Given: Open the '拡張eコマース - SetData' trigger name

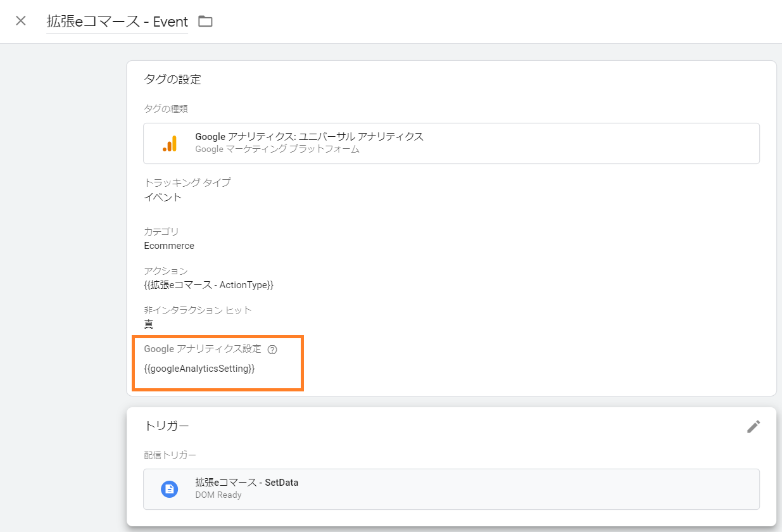Looking at the screenshot, I should [x=246, y=483].
